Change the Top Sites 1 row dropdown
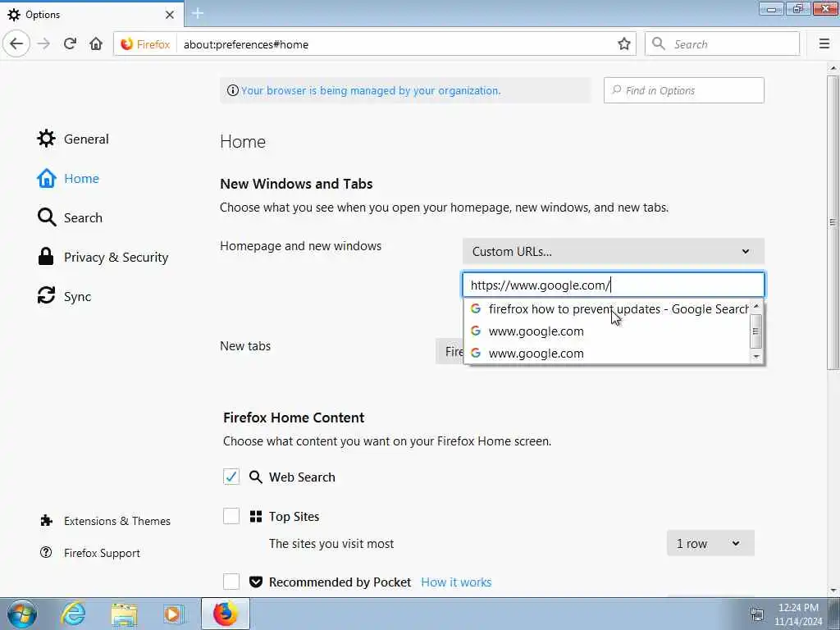The image size is (840, 630). 710,543
